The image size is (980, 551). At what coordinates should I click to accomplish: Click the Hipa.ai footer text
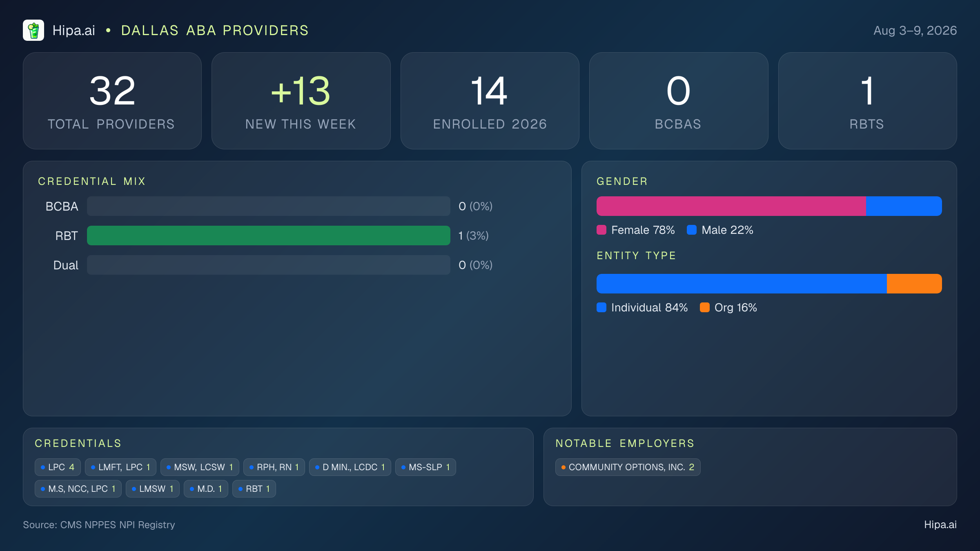click(940, 525)
